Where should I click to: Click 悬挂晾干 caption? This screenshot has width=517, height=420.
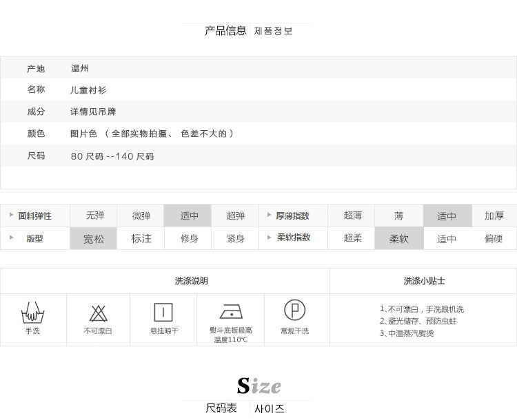(x=164, y=330)
